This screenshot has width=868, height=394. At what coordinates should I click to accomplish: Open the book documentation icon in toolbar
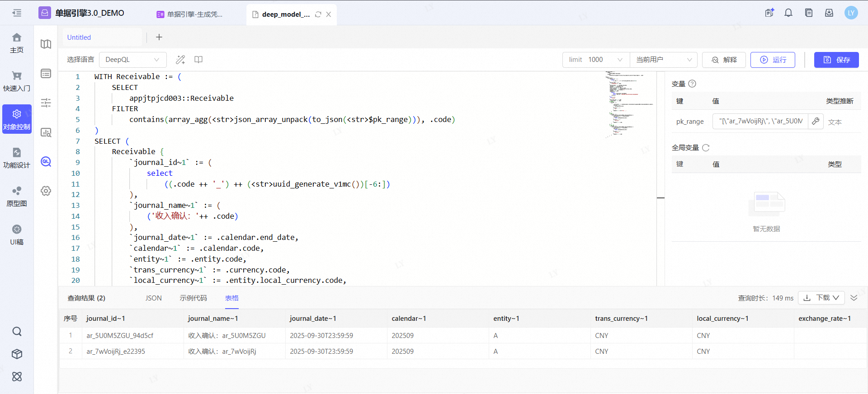[198, 60]
